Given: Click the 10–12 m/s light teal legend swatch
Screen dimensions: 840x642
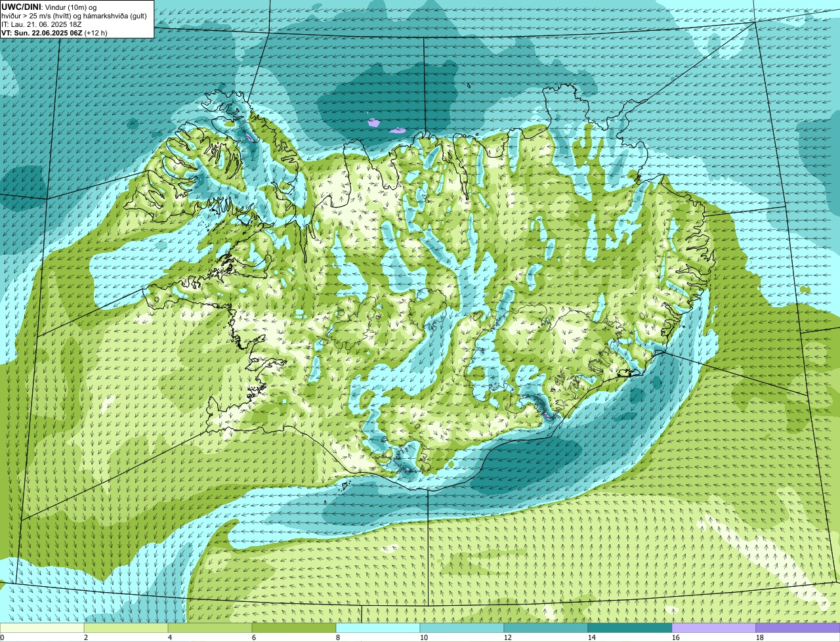Looking at the screenshot, I should coord(462,628).
